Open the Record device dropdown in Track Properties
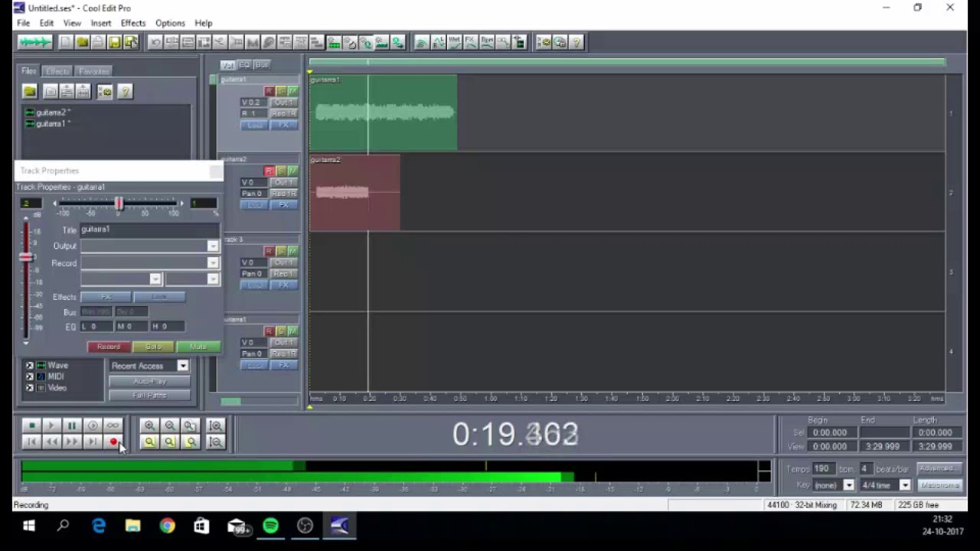The height and width of the screenshot is (551, 980). (213, 262)
